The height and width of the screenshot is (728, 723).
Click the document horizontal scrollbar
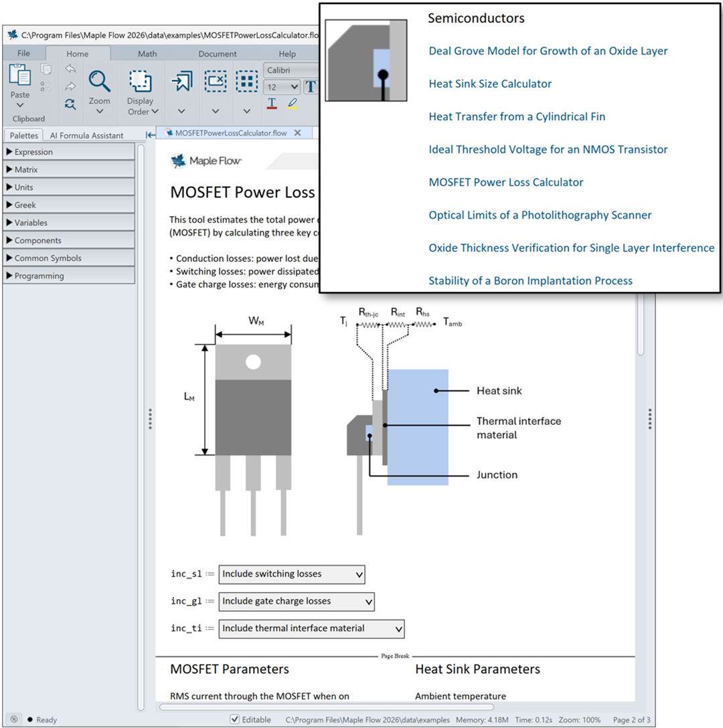tap(326, 707)
